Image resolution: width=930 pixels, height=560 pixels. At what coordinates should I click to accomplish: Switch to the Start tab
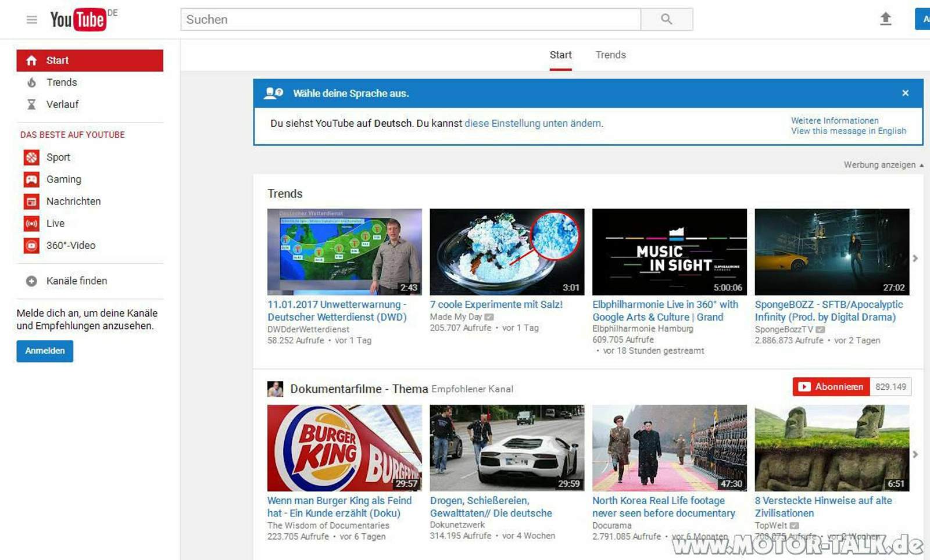(x=561, y=55)
